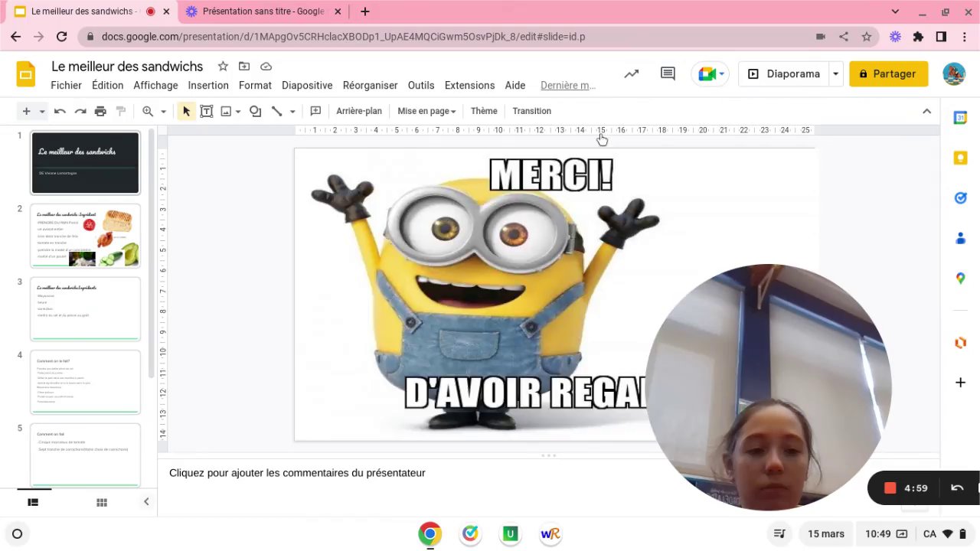This screenshot has height=551, width=980.
Task: Open the zoom magnifier tool
Action: pos(148,111)
